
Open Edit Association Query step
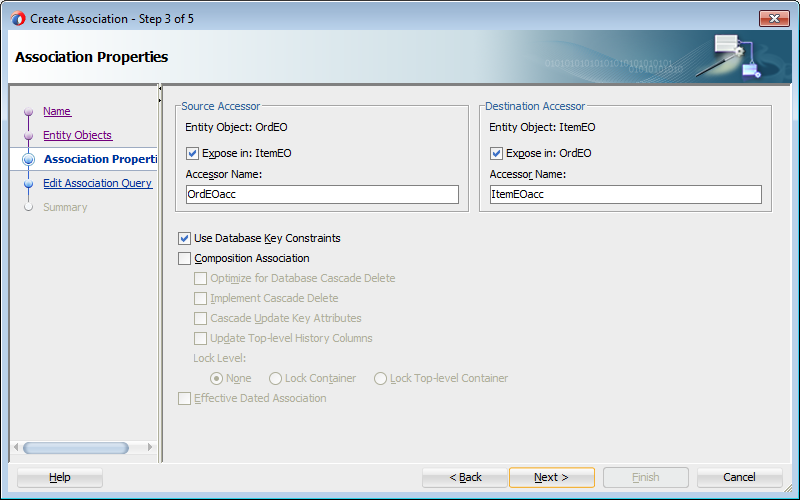[x=97, y=183]
